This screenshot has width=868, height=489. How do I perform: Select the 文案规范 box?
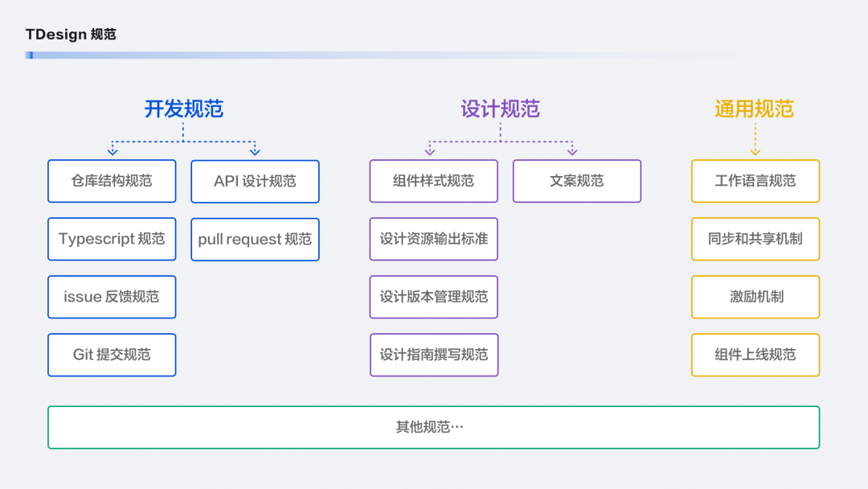point(577,181)
